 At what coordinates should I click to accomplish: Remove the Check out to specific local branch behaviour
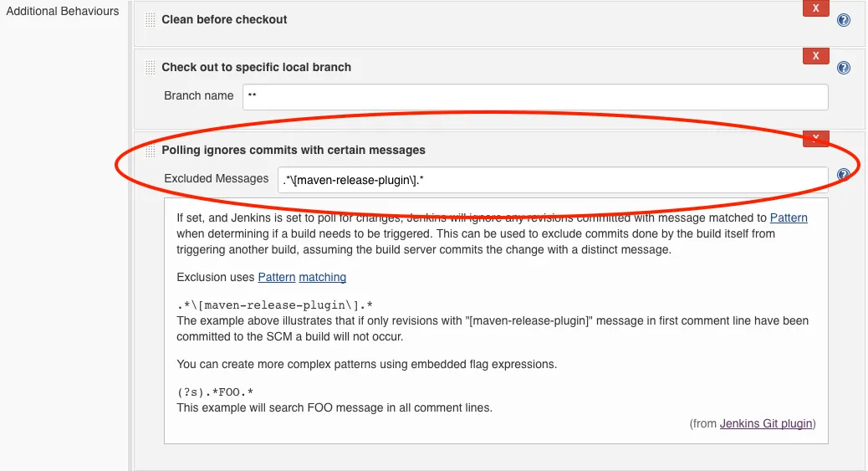pyautogui.click(x=815, y=56)
